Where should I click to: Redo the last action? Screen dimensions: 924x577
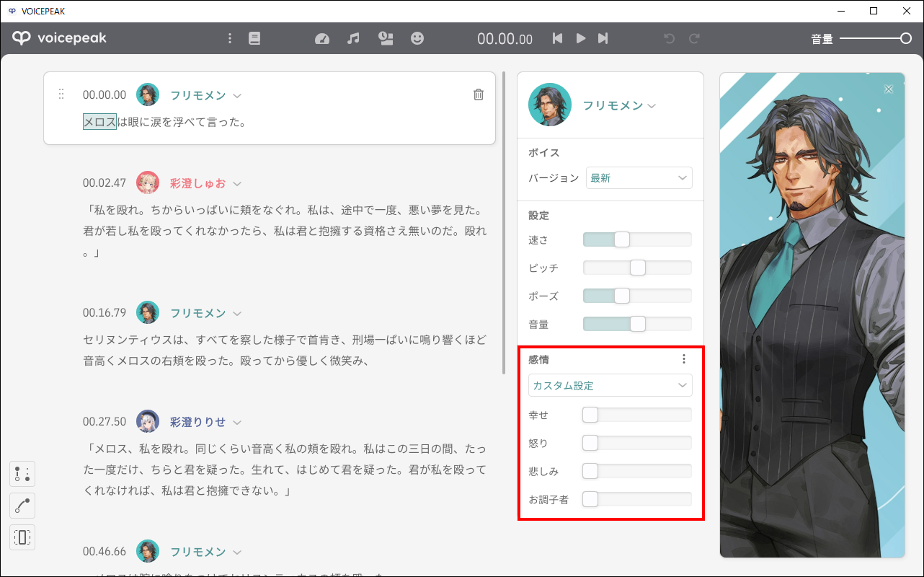click(694, 38)
